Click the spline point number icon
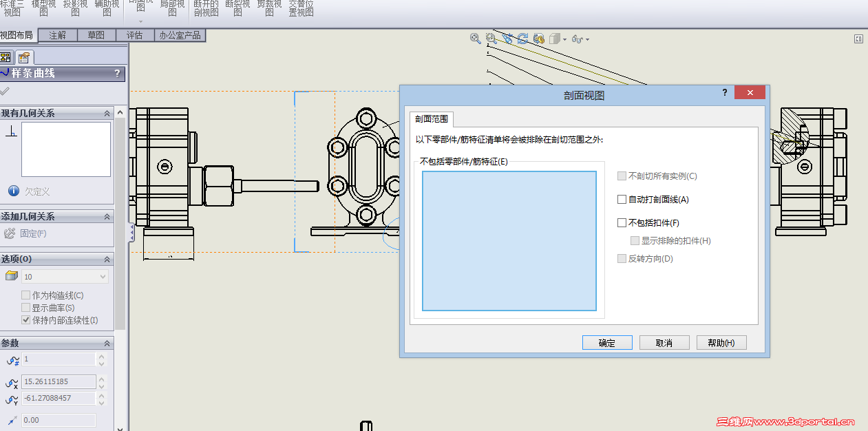The width and height of the screenshot is (868, 431). (12, 360)
